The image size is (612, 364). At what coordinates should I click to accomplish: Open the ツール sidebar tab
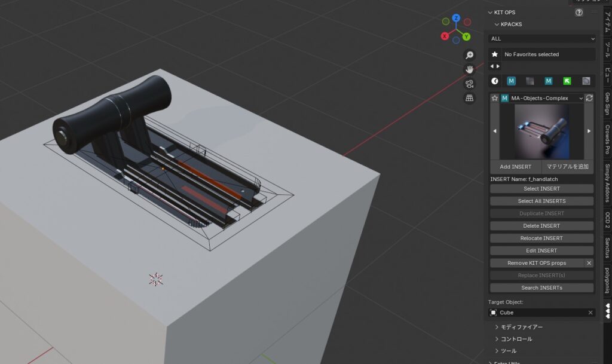607,50
